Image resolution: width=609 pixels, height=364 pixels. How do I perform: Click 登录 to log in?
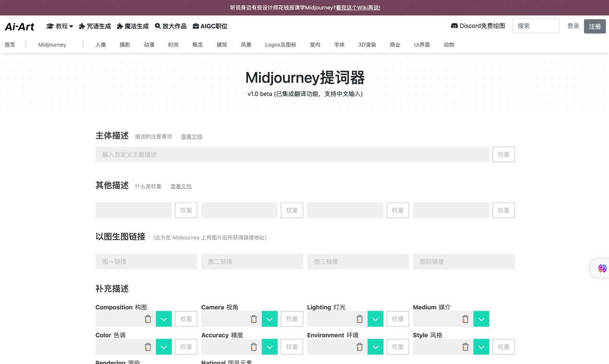tap(574, 26)
